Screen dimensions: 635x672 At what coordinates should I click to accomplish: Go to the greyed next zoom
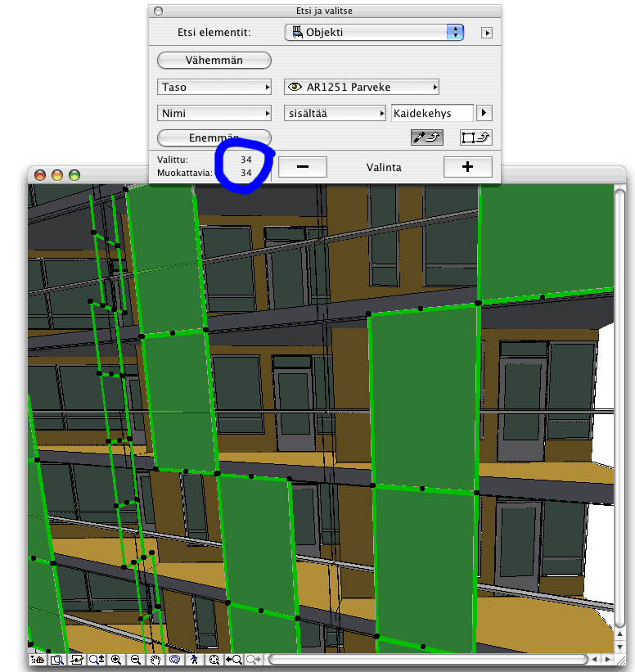(254, 660)
